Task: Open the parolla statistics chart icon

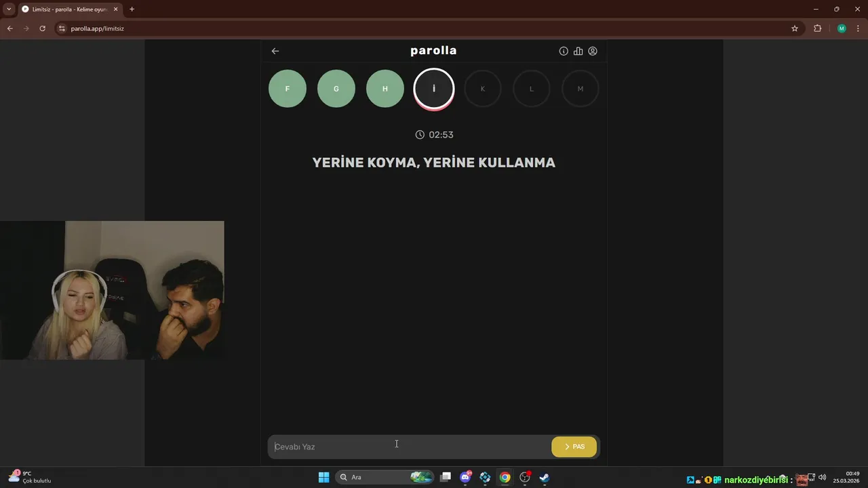Action: 578,51
